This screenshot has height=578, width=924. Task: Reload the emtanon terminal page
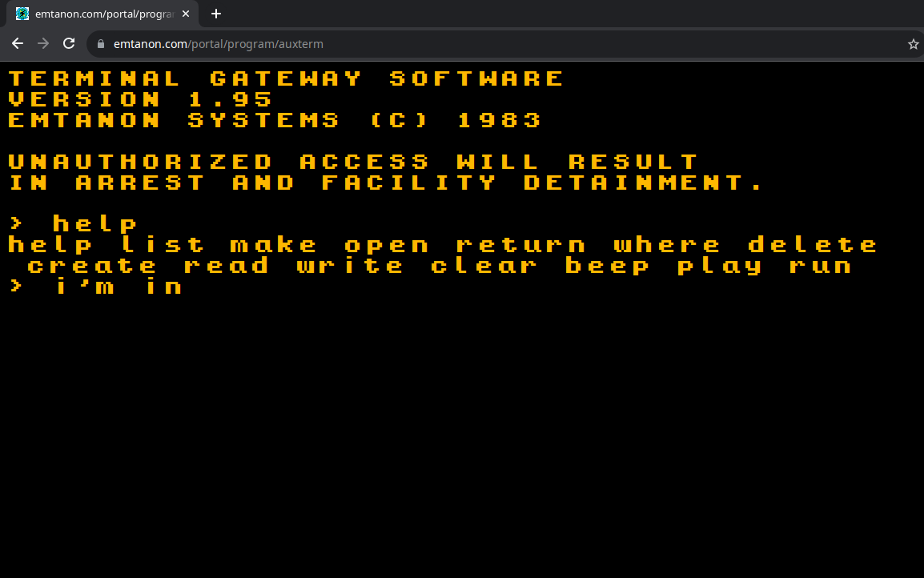point(70,43)
